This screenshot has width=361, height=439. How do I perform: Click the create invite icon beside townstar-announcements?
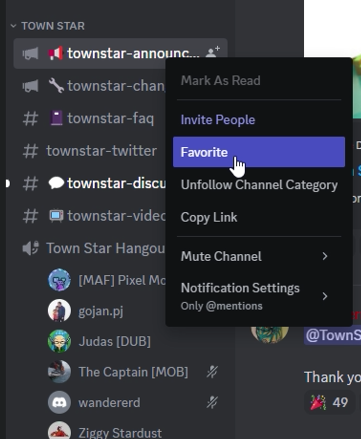click(x=213, y=52)
